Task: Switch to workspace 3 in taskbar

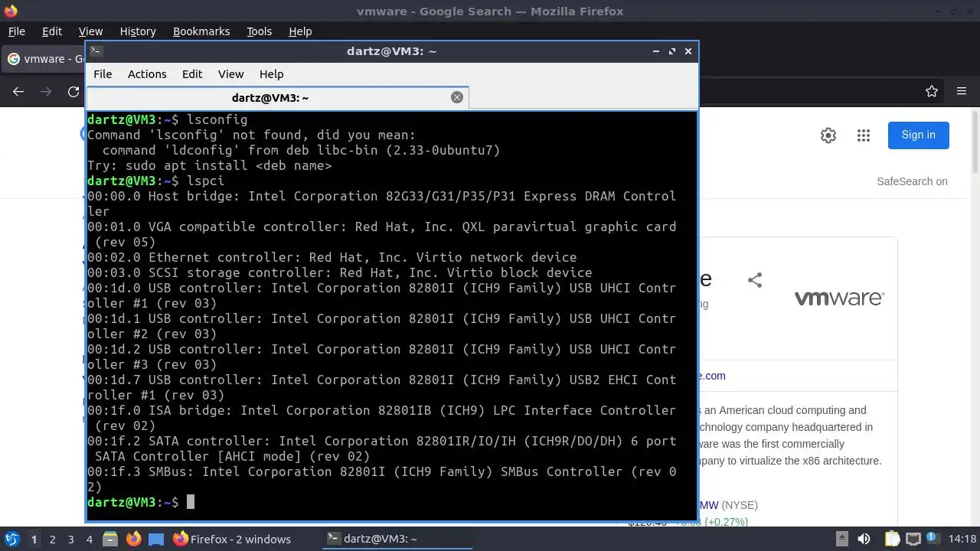Action: coord(70,539)
